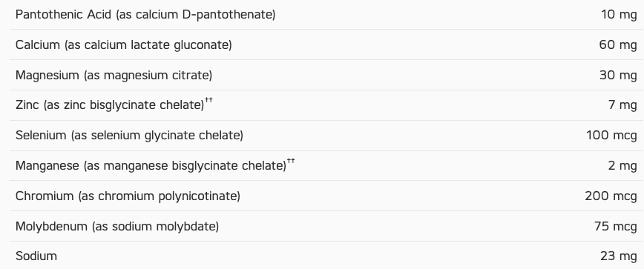Image resolution: width=644 pixels, height=269 pixels.
Task: Click Zinc (as zinc bisglycinate chelate) label
Action: (110, 105)
